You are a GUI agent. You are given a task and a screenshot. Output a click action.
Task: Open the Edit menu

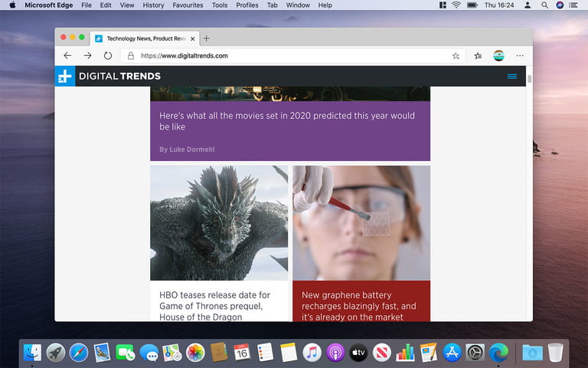(106, 5)
